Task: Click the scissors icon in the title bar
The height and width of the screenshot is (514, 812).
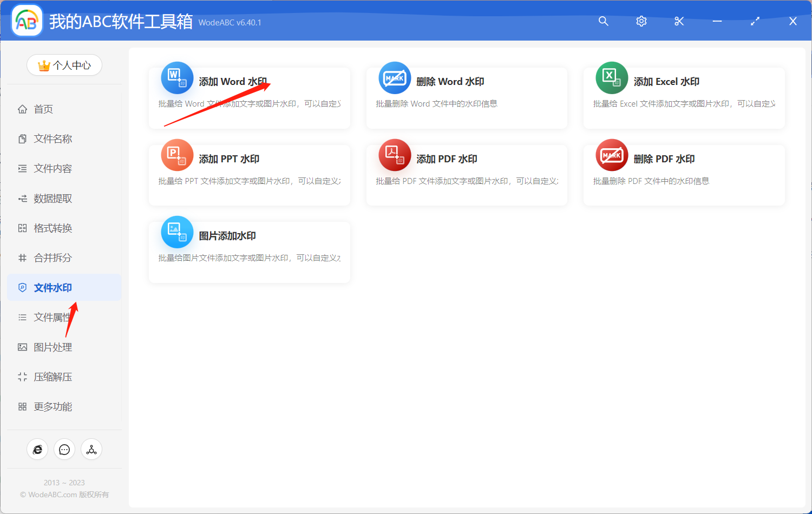Action: [679, 21]
